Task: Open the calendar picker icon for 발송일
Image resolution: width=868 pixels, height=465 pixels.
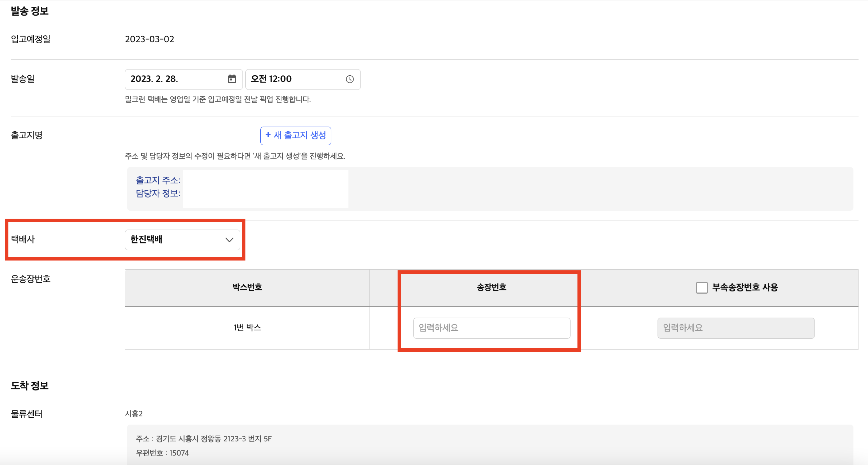Action: pyautogui.click(x=232, y=79)
